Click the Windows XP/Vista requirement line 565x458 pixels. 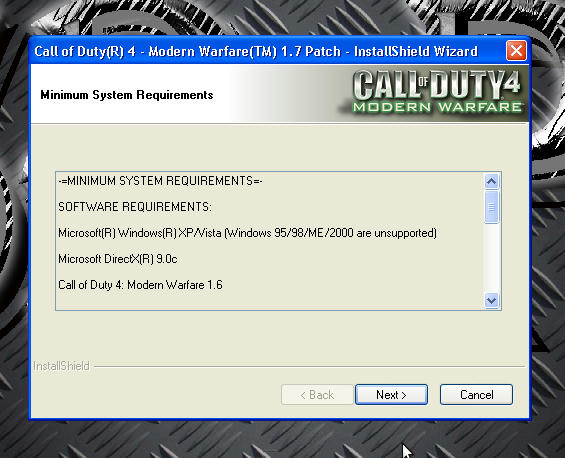[x=248, y=233]
